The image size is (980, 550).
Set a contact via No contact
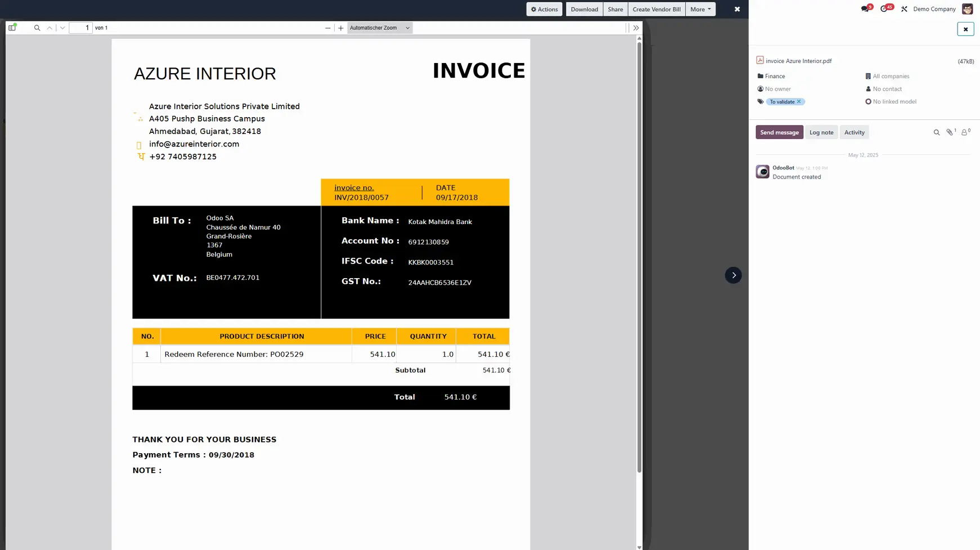pos(887,89)
